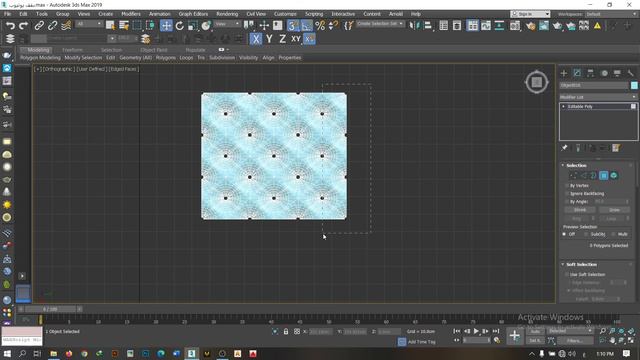Redo the last undone action
Image resolution: width=640 pixels, height=360 pixels.
tap(23, 26)
